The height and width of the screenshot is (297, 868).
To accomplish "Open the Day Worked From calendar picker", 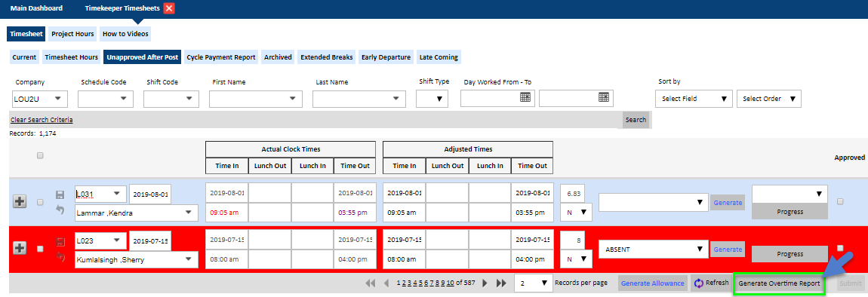I will coord(525,97).
